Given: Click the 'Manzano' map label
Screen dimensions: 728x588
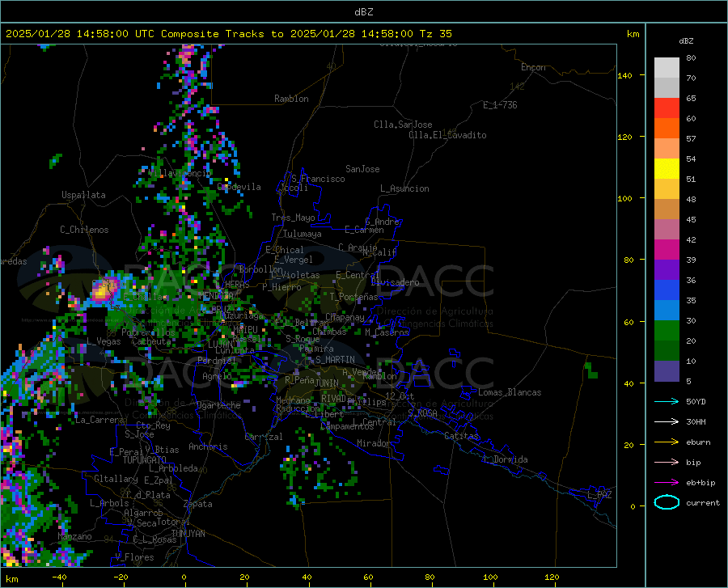Looking at the screenshot, I should pos(74,536).
